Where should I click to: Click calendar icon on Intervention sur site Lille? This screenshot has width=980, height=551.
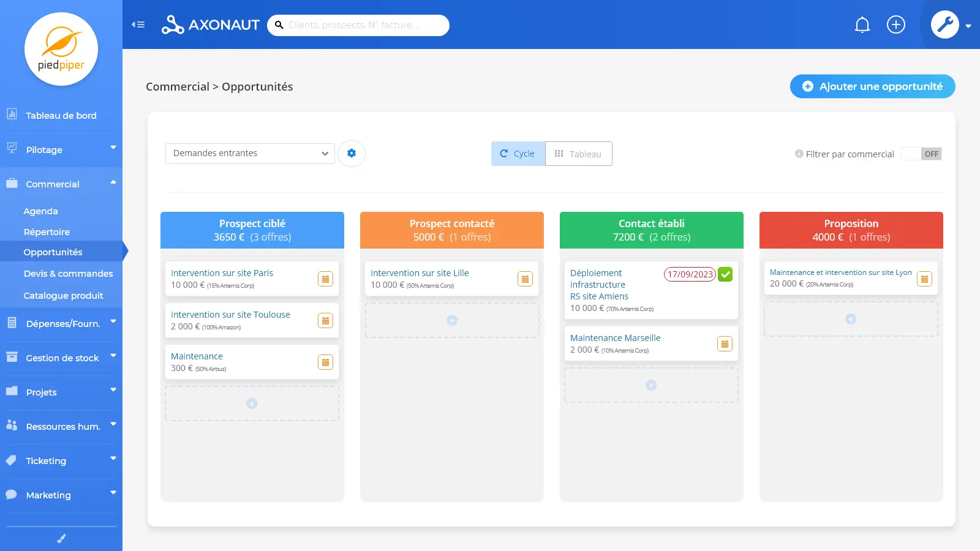click(525, 279)
